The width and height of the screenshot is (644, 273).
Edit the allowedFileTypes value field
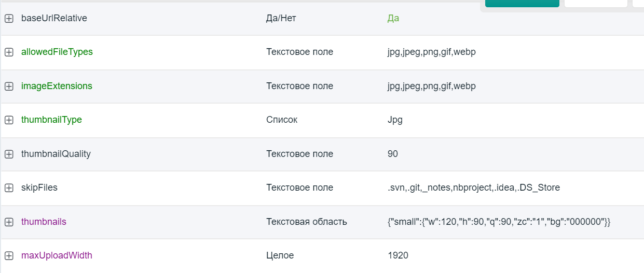tap(431, 52)
